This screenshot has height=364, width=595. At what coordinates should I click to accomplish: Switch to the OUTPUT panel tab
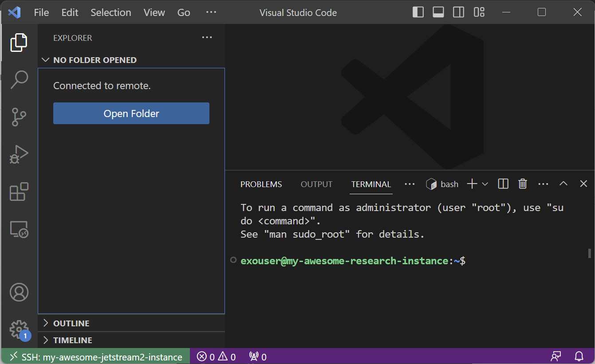click(316, 184)
